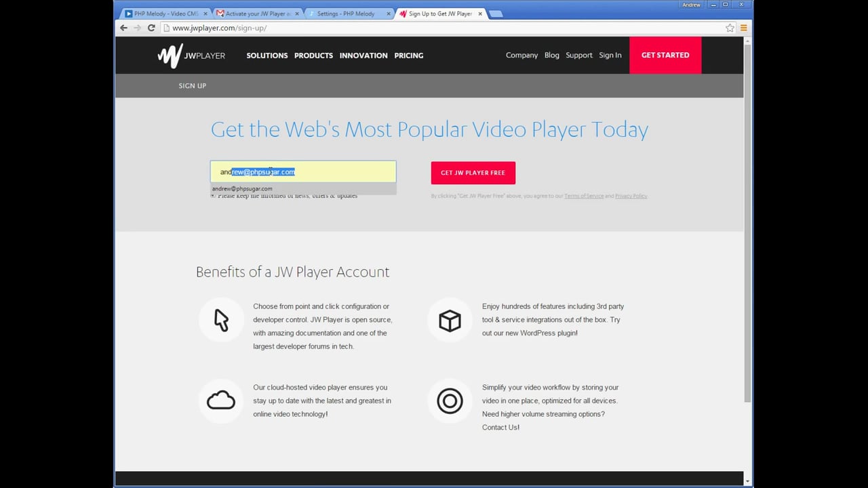Switch to Activate your JW Player tab
Viewport: 868px width, 488px height.
point(258,14)
